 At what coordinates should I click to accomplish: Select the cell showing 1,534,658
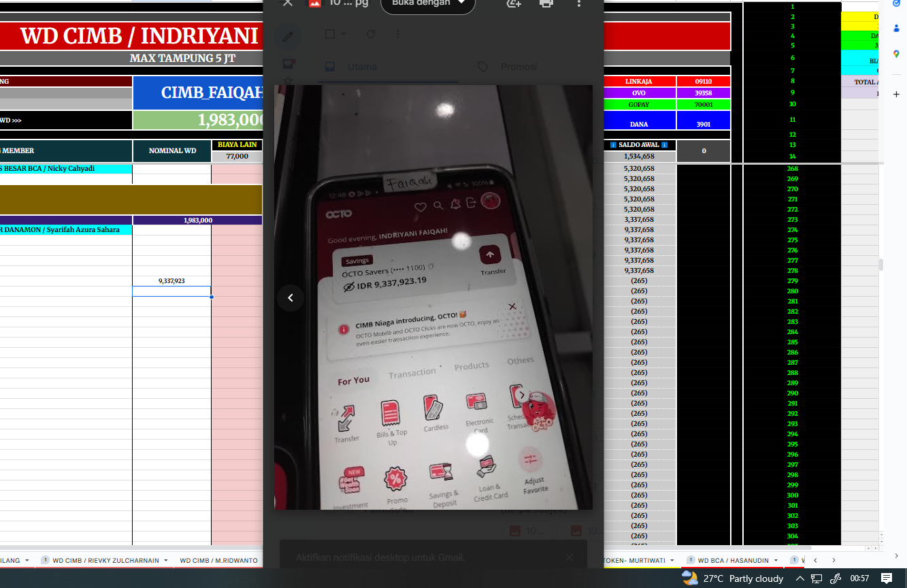point(639,157)
